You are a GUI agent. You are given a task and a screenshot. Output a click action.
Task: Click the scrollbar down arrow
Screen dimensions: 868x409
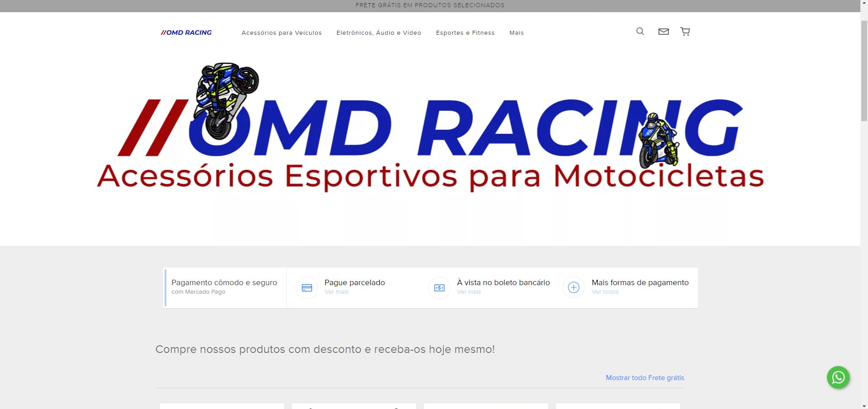pyautogui.click(x=864, y=405)
